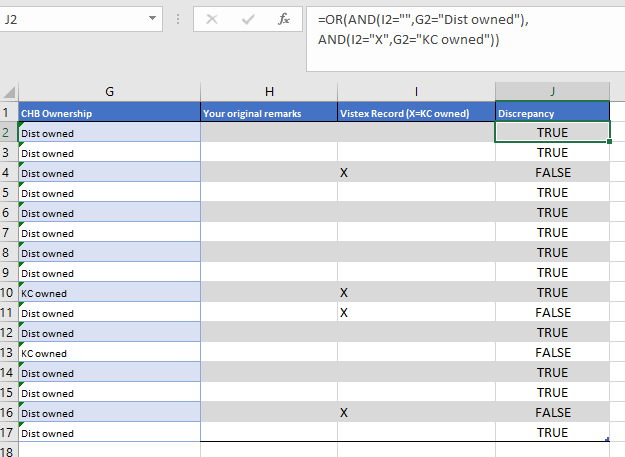Select the X cell in row 4
This screenshot has width=625, height=457.
click(x=416, y=173)
